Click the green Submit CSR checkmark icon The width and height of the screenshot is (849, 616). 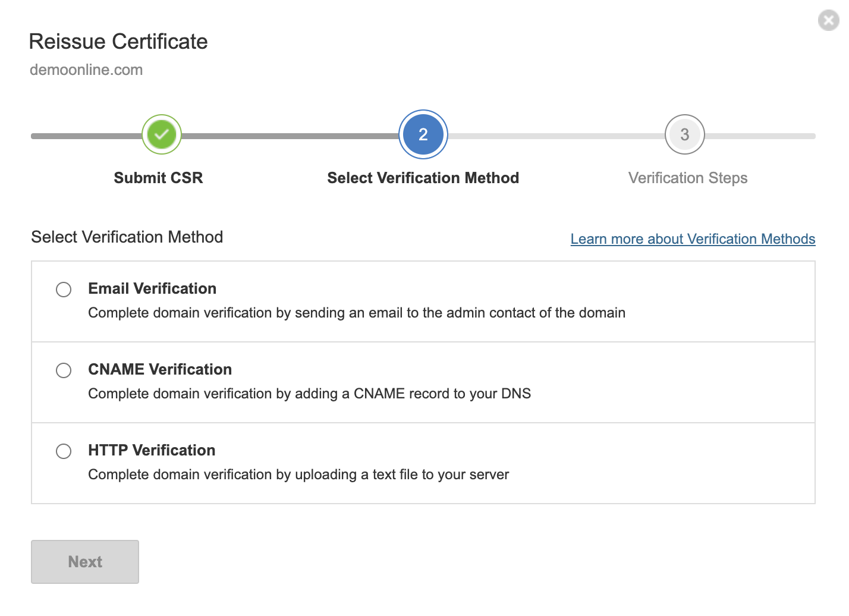(161, 134)
